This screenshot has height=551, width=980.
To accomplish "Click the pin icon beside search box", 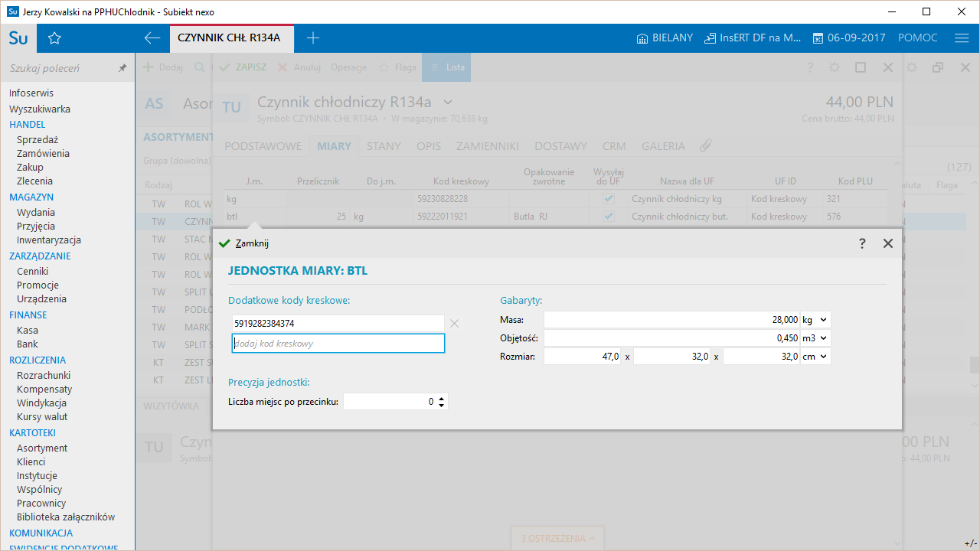I will point(122,68).
